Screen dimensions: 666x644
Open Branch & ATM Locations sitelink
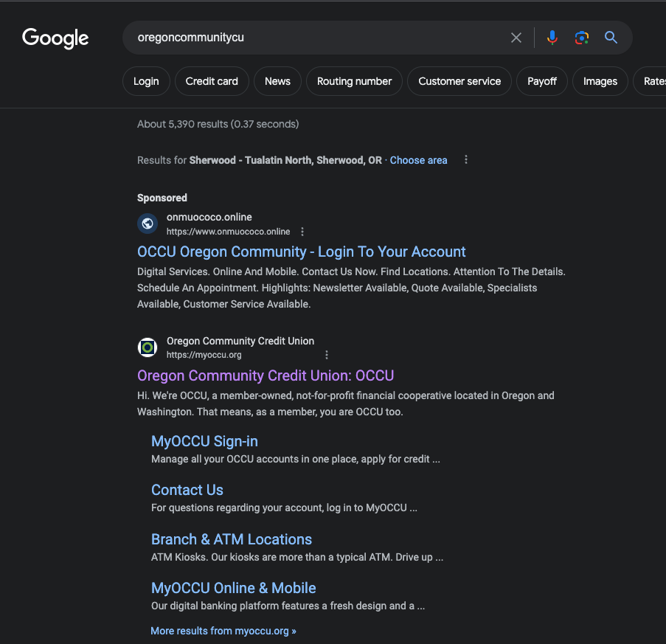tap(232, 539)
